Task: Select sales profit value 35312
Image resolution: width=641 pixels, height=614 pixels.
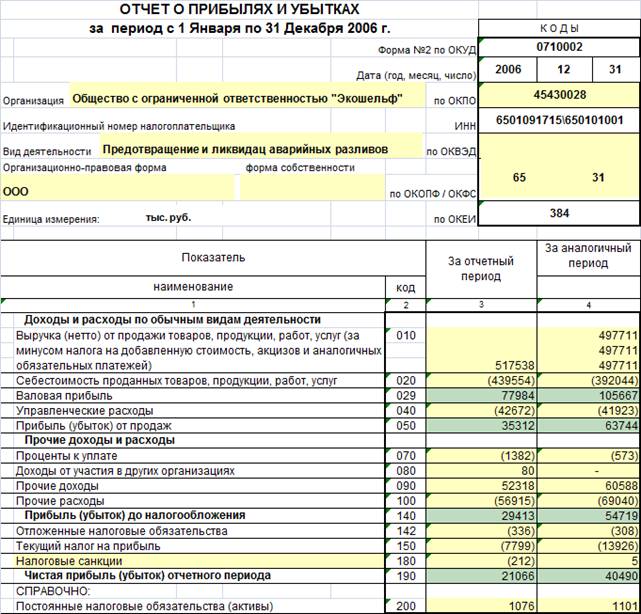Action: tap(481, 426)
